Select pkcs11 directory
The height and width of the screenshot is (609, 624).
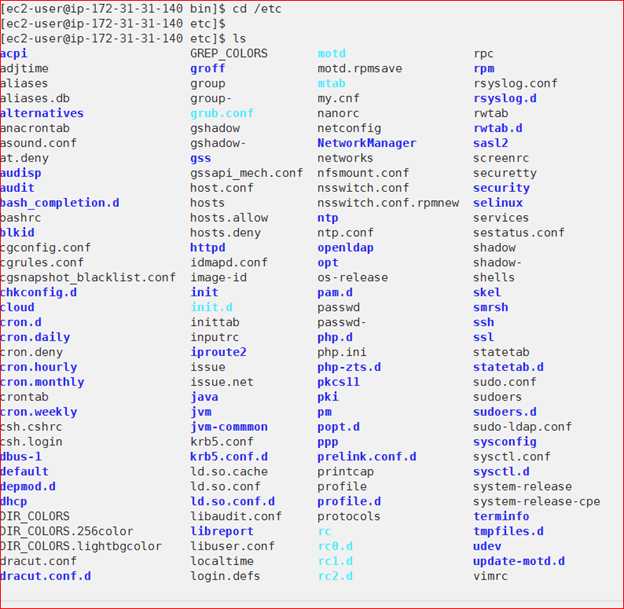(339, 382)
